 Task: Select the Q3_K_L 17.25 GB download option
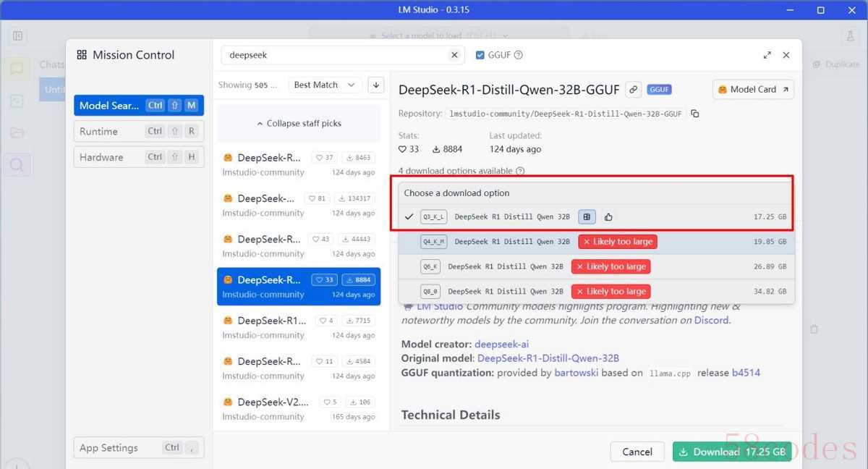point(597,216)
